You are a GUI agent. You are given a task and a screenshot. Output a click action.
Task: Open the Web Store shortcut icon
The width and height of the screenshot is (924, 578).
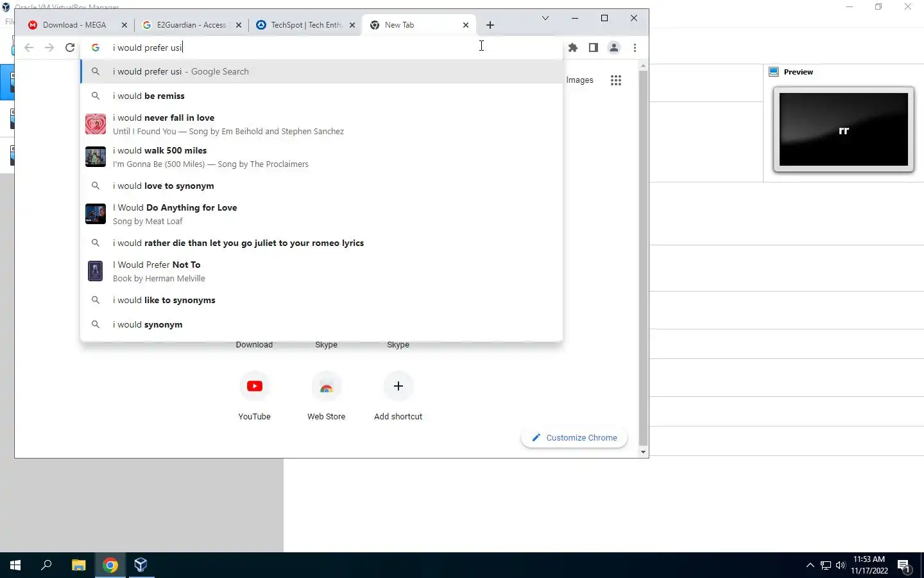pyautogui.click(x=327, y=386)
